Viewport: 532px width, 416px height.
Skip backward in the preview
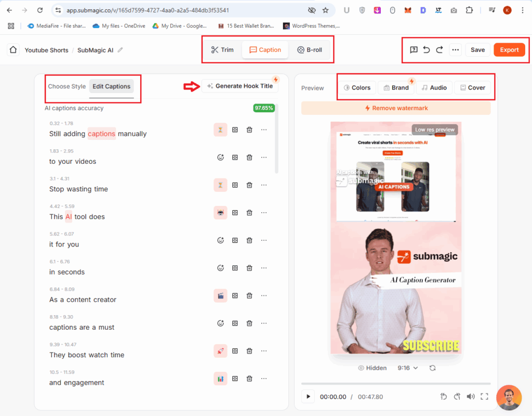tap(444, 397)
